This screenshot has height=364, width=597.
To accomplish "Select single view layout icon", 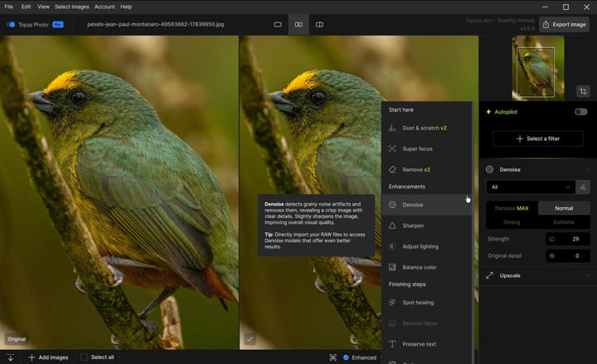I will click(278, 24).
